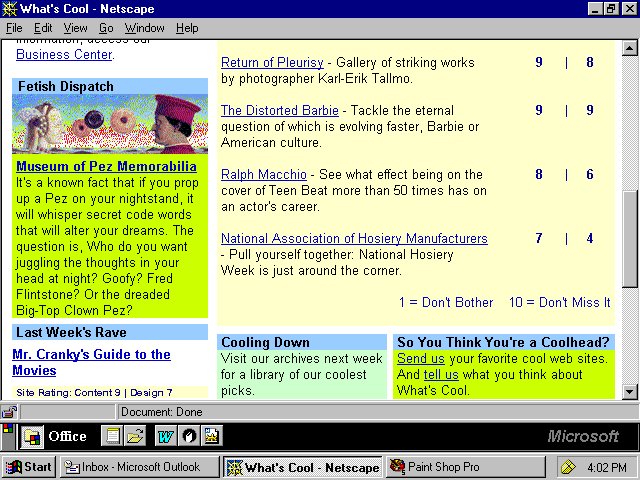Click the Fetish Dispatch heading
The image size is (640, 480).
66,87
